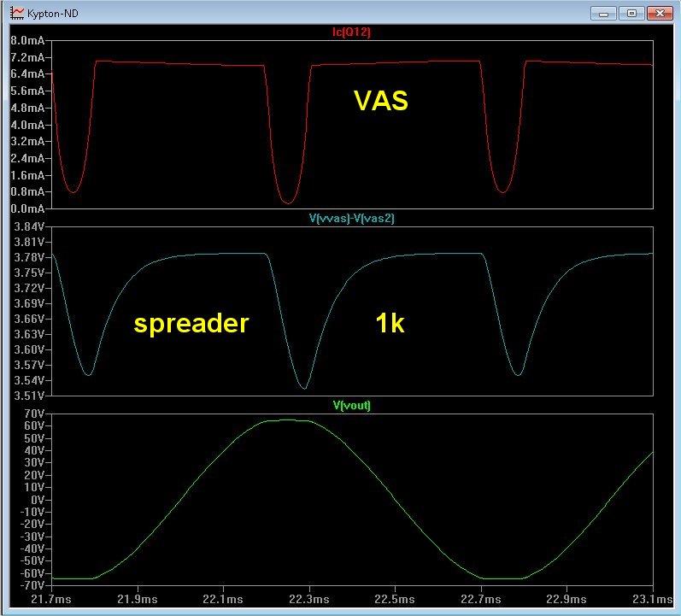The image size is (681, 616).
Task: Click the 3.84V axis label
Action: [x=29, y=226]
